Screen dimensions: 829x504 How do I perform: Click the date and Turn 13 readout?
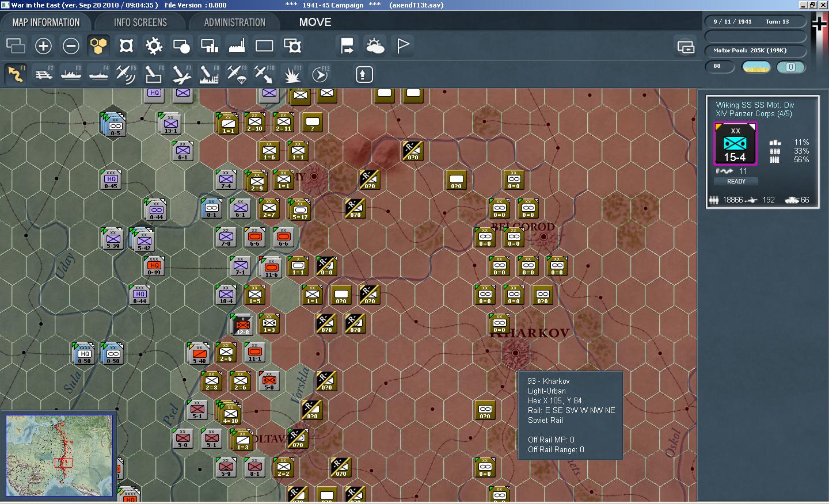(x=755, y=22)
